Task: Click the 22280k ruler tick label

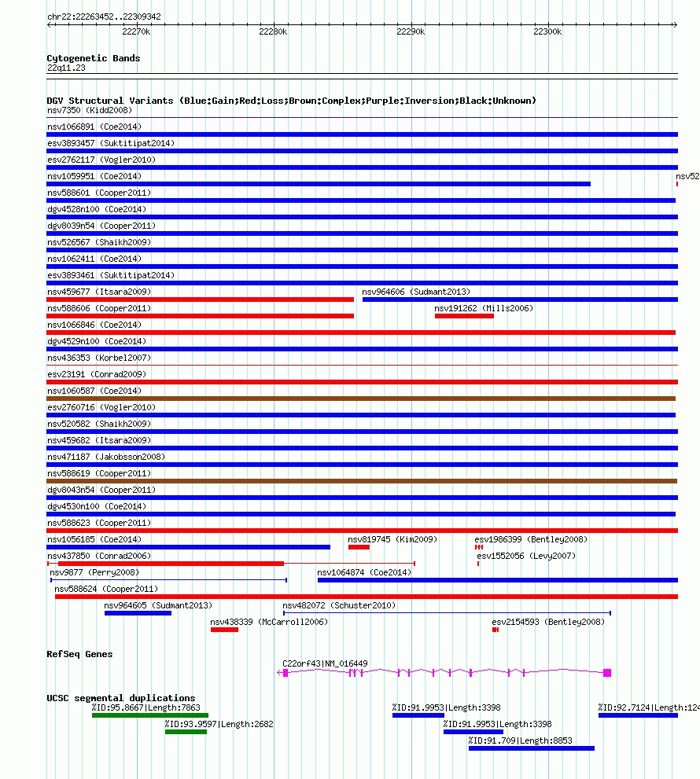Action: 273,31
